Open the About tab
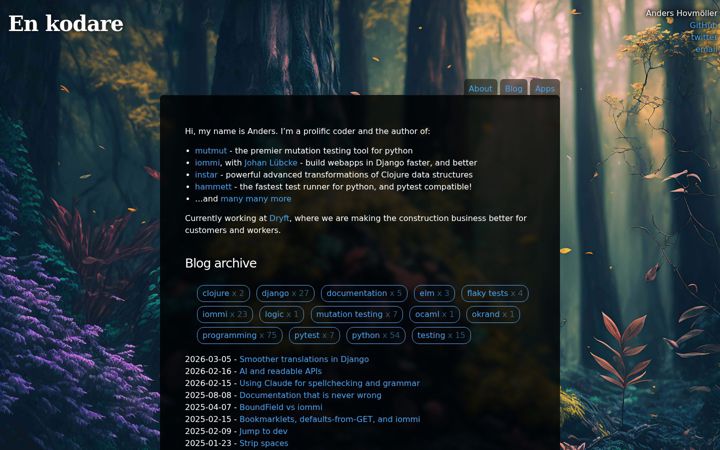Screen dimensions: 720x450 [480, 88]
